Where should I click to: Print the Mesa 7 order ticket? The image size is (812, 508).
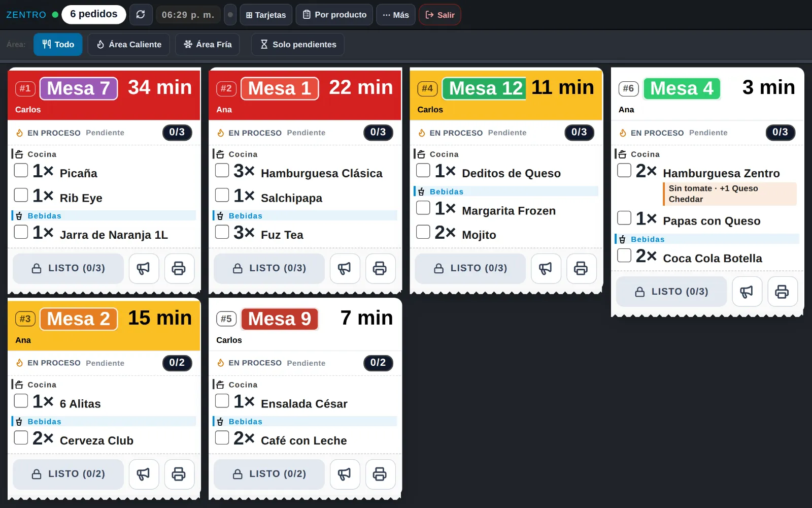tap(179, 268)
